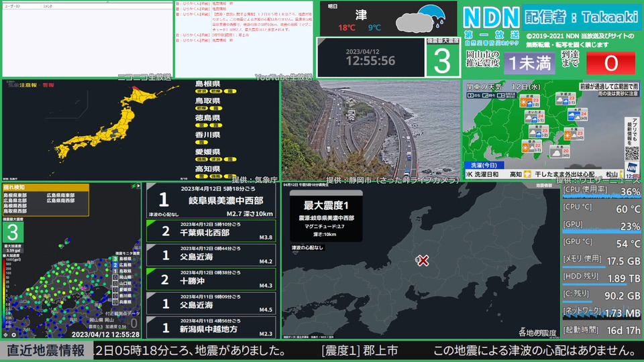Screen dimensions: 644x362
Task: Click the 1未満 estimated intensity box
Action: 529,63
